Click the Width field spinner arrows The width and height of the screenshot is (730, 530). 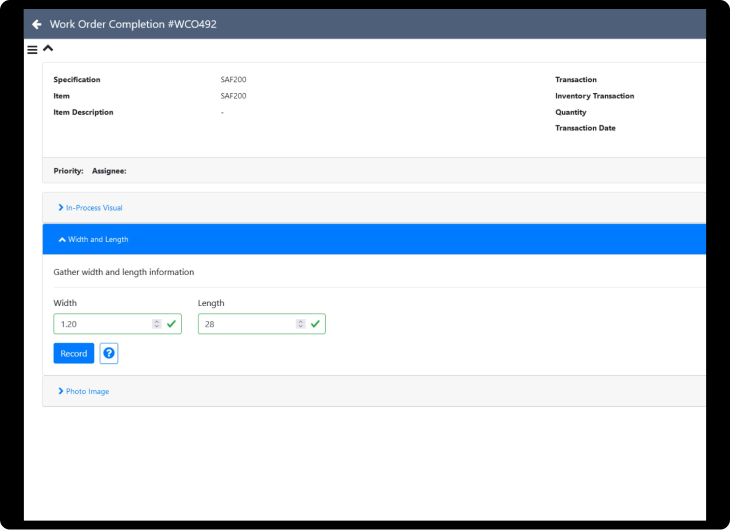coord(157,324)
